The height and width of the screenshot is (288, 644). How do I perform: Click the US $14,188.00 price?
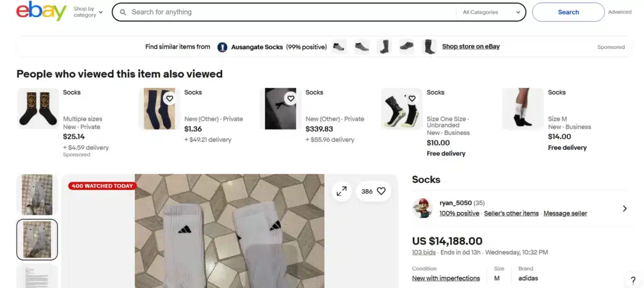[x=447, y=241]
